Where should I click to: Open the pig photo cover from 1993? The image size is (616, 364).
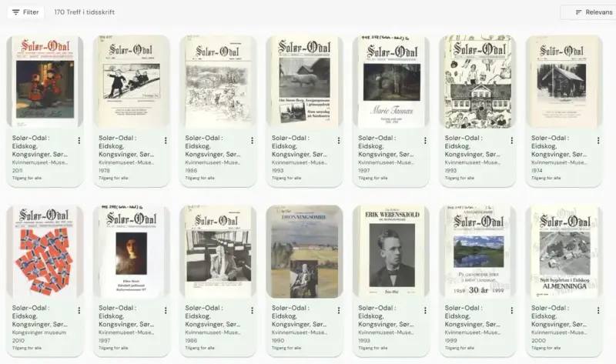[x=304, y=82]
